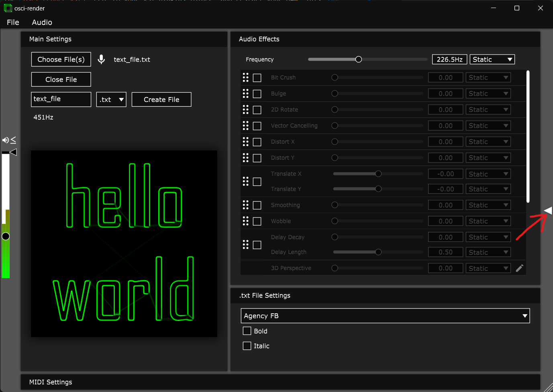Click the Choose File(s) button

pos(61,59)
